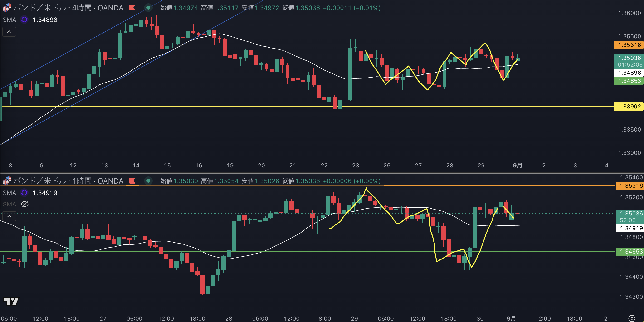Screen dimensions: 644x322
Task: Click SMA value 1.34919
Action: tap(45, 193)
